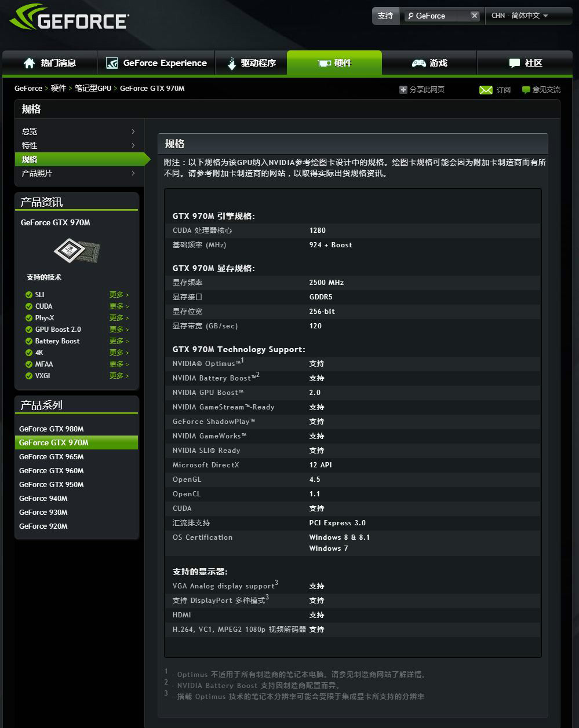Click the GeForce logo
579x728 pixels.
click(68, 18)
